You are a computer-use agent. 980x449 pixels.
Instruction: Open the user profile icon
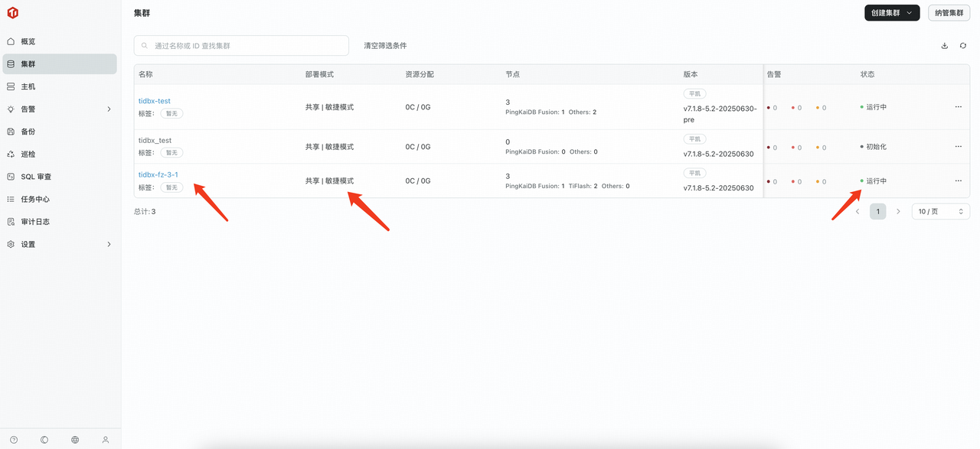pyautogui.click(x=106, y=440)
